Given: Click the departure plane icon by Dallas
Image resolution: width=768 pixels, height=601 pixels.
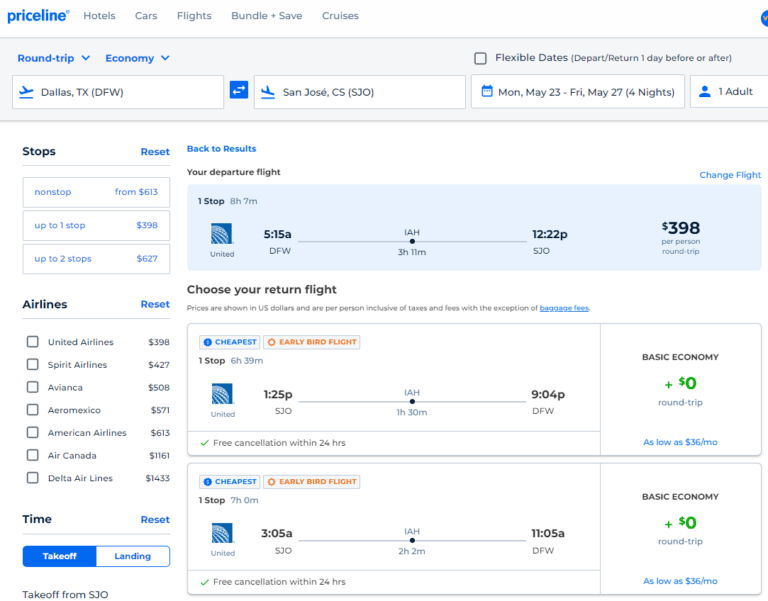Looking at the screenshot, I should (27, 92).
